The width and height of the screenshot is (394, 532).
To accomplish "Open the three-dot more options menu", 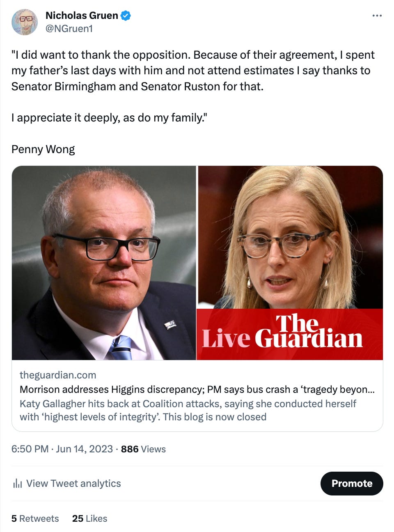I will pos(377,16).
